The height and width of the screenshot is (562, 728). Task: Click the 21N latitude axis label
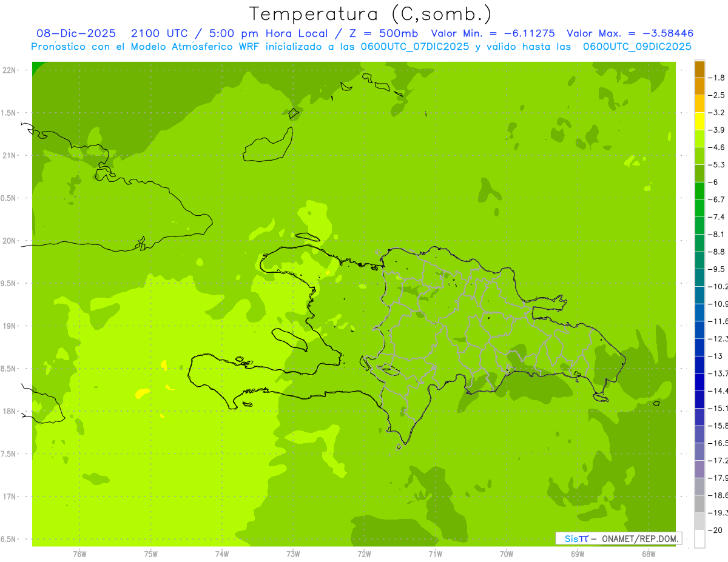click(9, 156)
